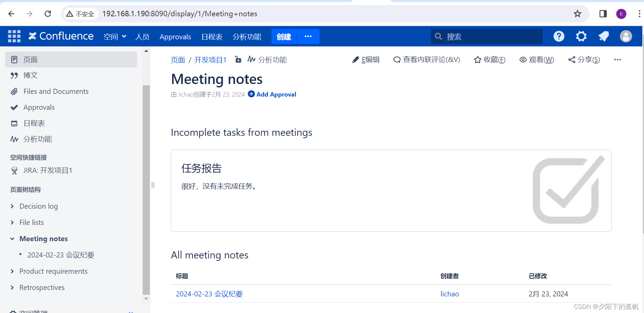
Task: Click the plus icon for Add Approval
Action: coord(251,94)
